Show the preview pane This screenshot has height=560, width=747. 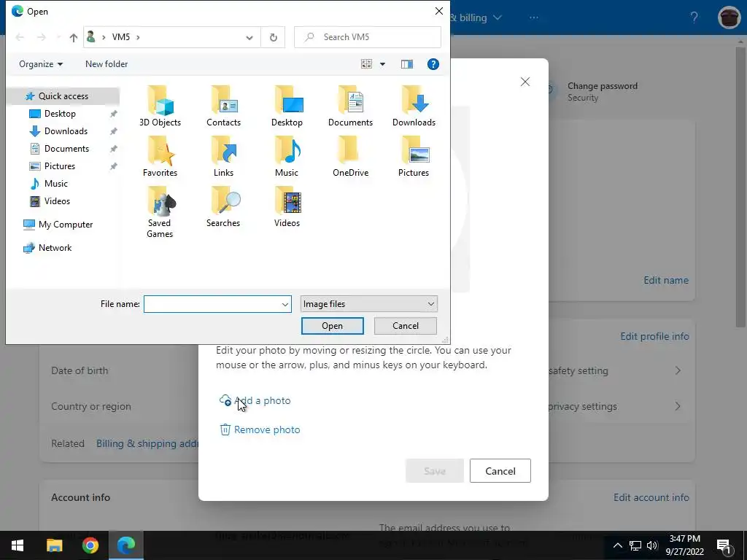coord(407,64)
